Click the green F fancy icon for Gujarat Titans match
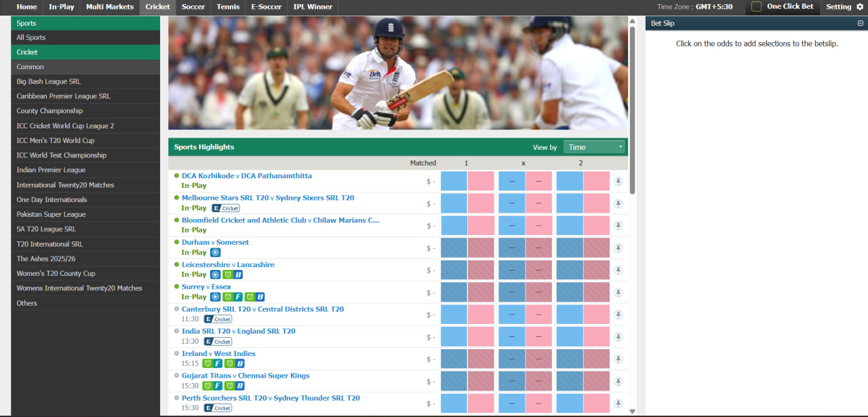868x417 pixels. (213, 386)
